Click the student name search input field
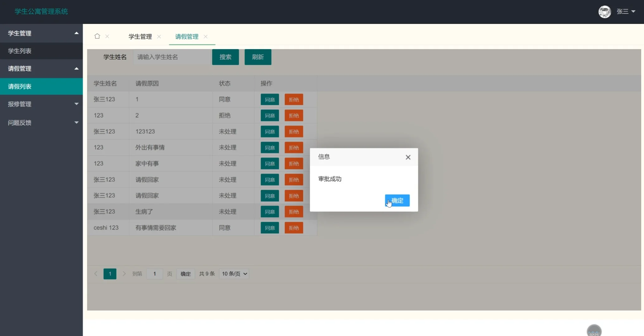644x336 pixels. (x=172, y=57)
